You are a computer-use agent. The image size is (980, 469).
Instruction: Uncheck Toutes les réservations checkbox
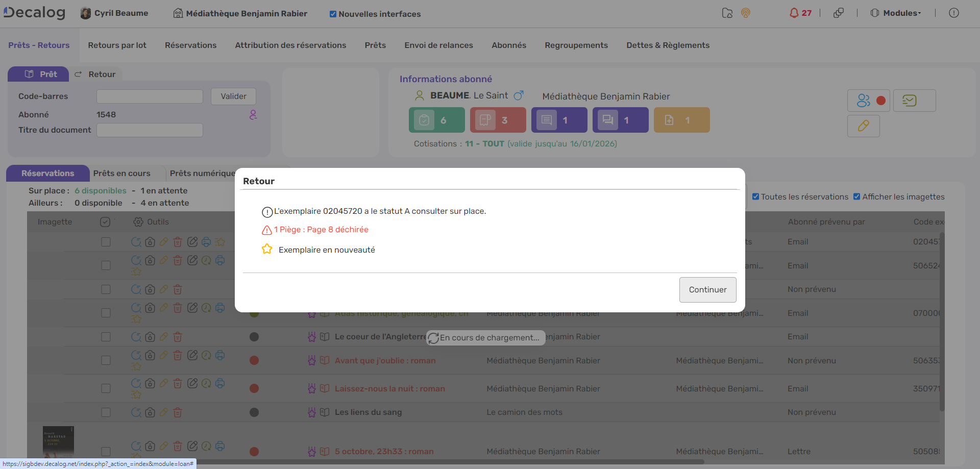(x=755, y=197)
